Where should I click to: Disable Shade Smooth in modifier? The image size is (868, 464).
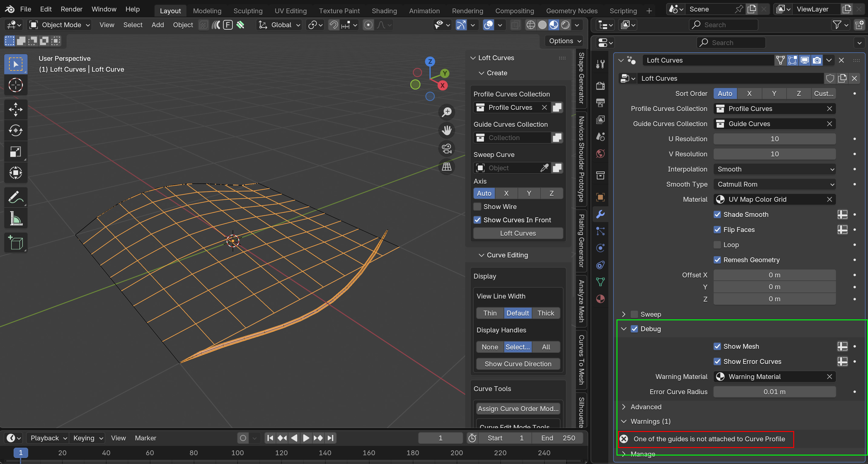point(717,214)
